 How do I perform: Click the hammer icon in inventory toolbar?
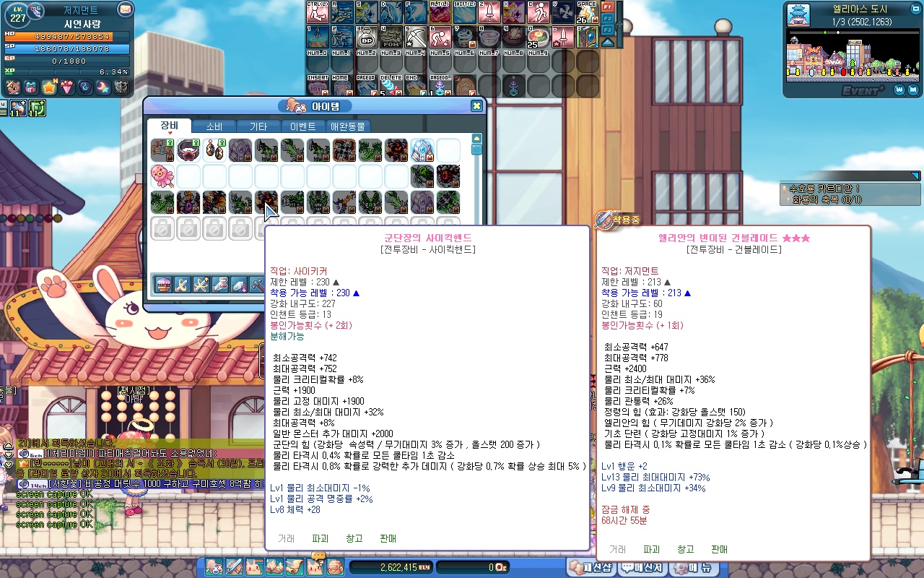click(x=258, y=285)
